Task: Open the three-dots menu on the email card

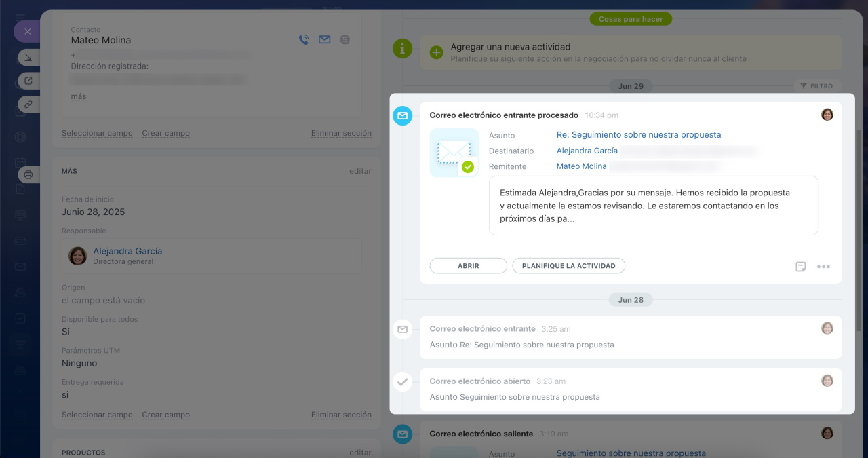Action: 823,267
